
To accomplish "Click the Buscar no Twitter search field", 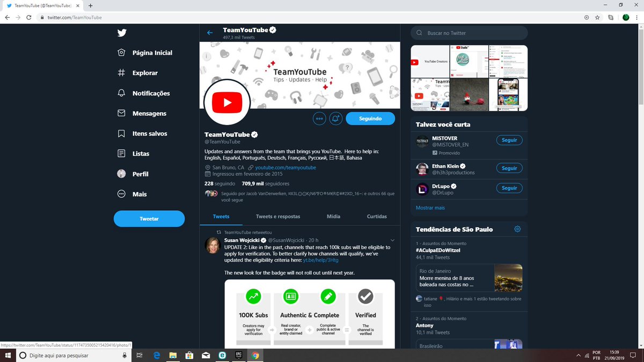I will [469, 33].
